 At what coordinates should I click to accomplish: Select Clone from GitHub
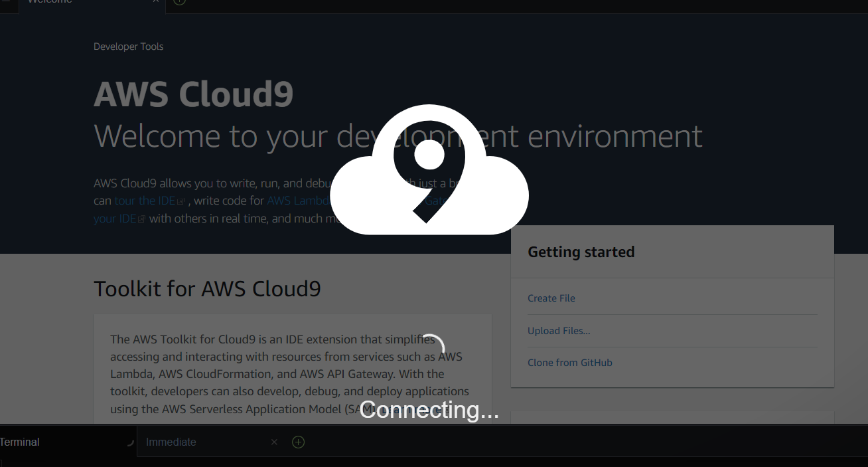(570, 363)
